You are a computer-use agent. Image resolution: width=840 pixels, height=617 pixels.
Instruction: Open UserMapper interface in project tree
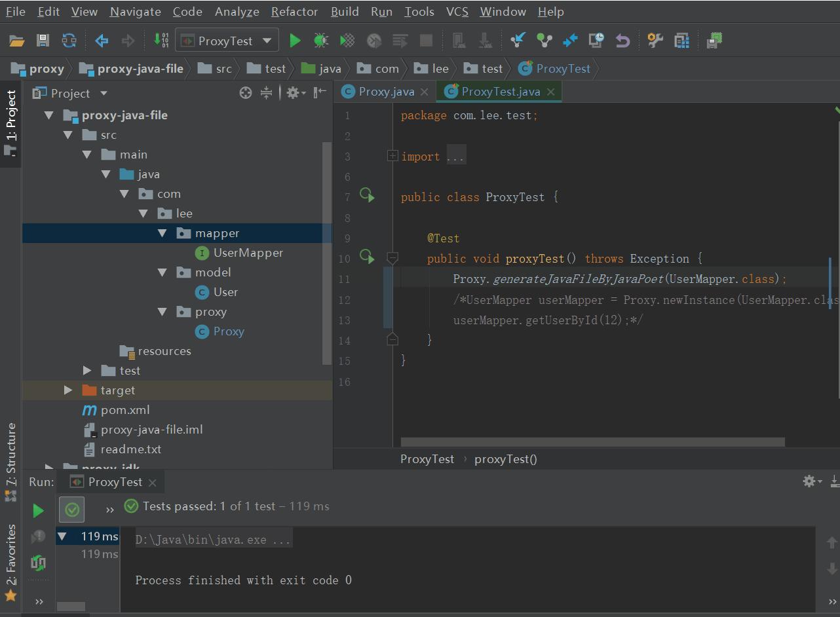(x=248, y=253)
